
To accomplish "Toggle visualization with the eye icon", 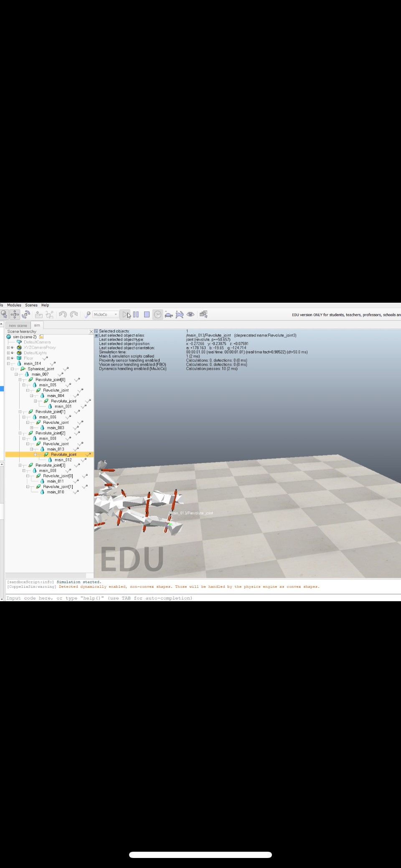I will (190, 314).
